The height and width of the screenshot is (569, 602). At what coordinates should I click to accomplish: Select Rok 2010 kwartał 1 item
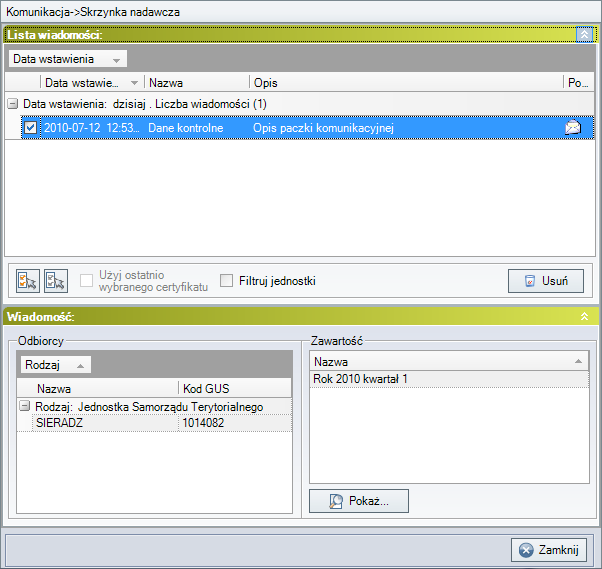pyautogui.click(x=449, y=379)
